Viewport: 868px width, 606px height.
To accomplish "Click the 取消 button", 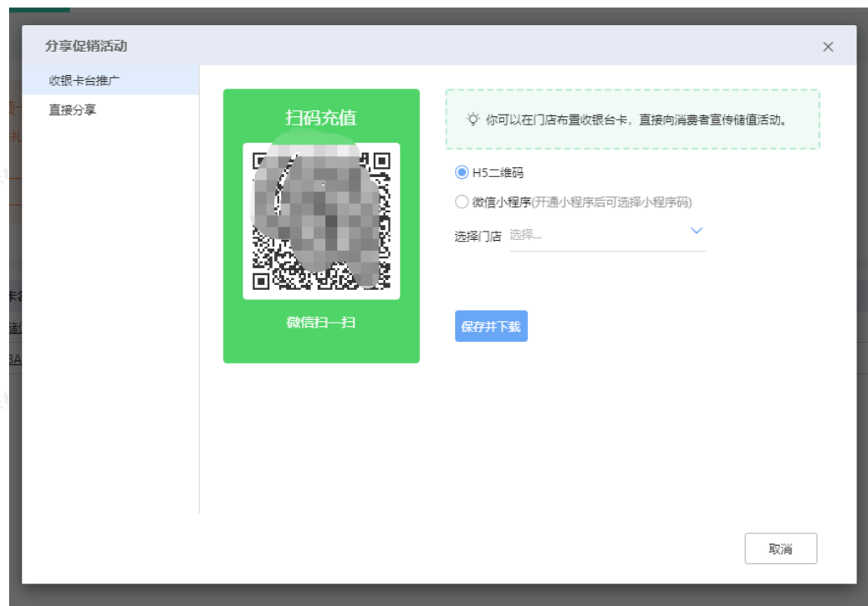I will 780,548.
